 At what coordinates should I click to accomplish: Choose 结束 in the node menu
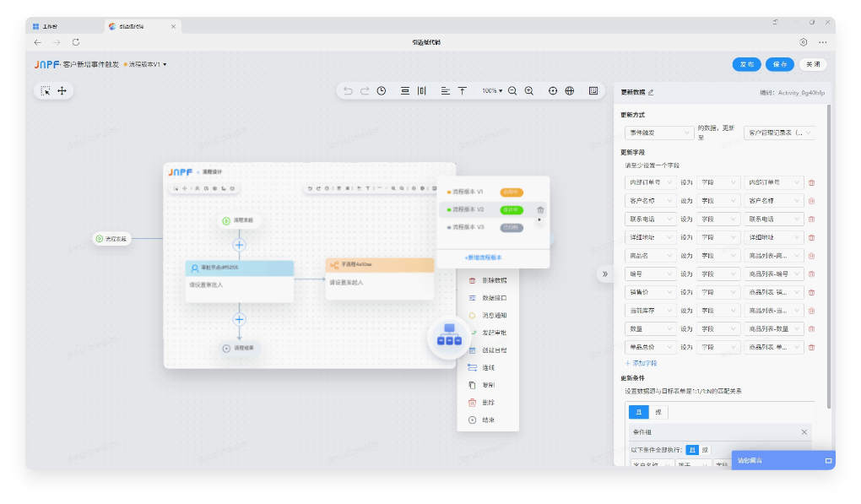point(488,420)
